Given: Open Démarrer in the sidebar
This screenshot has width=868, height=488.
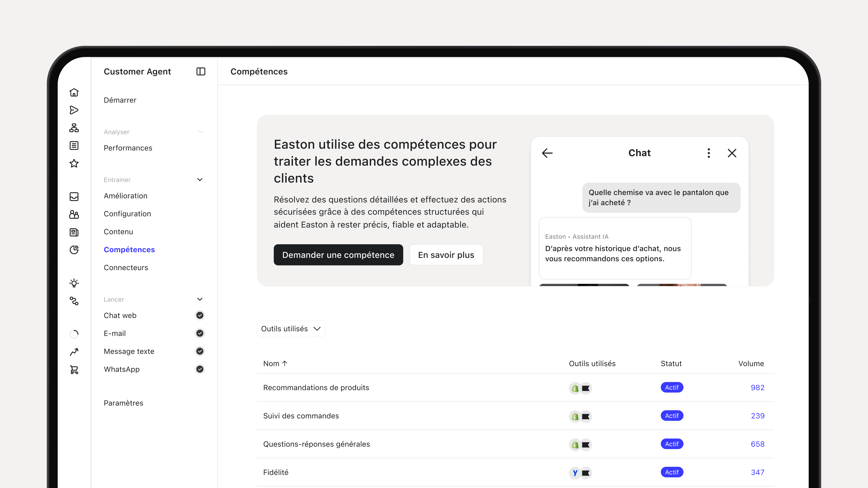Looking at the screenshot, I should (120, 100).
